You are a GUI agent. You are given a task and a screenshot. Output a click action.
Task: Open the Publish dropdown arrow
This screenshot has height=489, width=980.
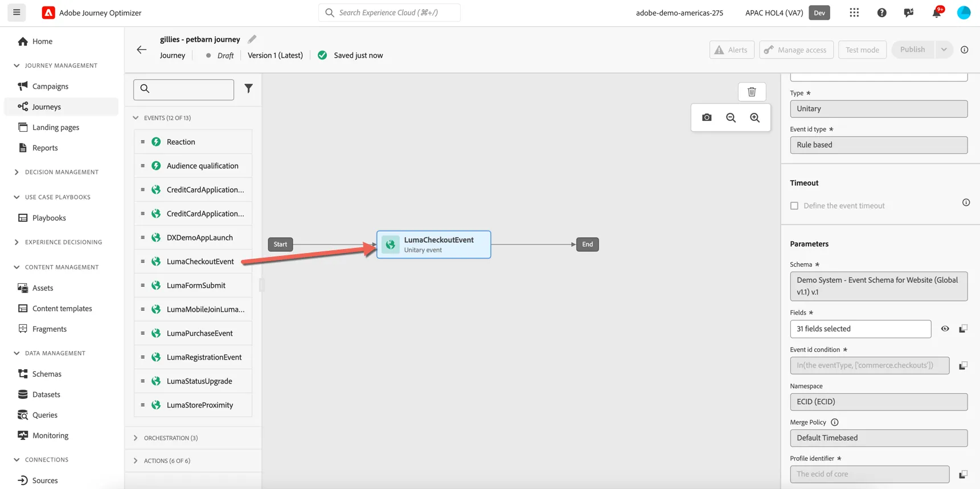(x=944, y=50)
